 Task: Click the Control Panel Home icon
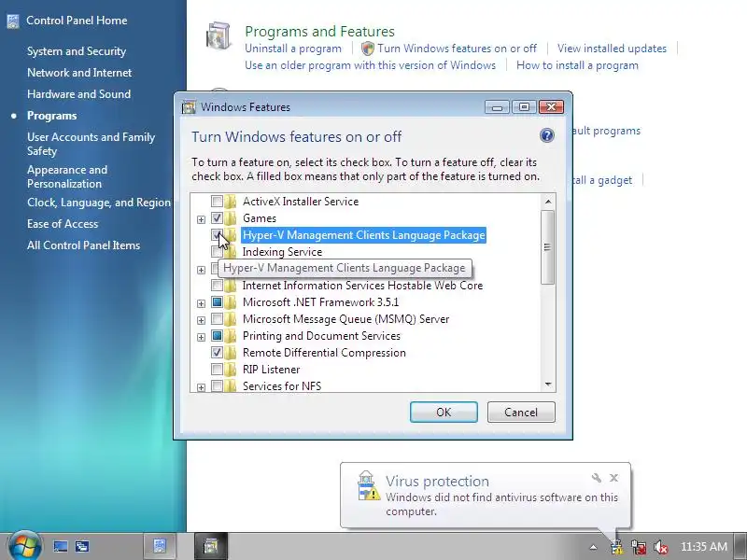point(13,21)
